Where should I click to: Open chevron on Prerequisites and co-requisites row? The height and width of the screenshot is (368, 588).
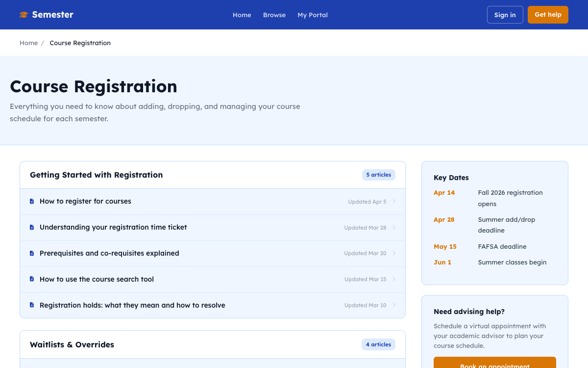394,253
